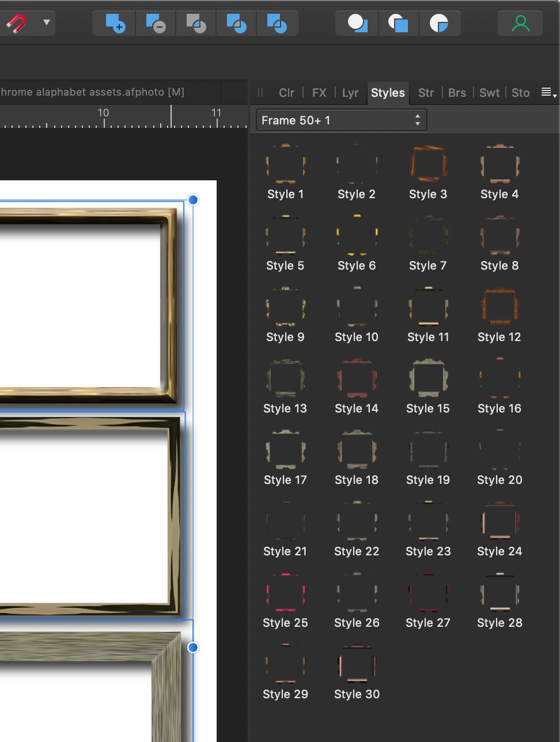Viewport: 560px width, 742px height.
Task: Apply the Style 12 frame thumbnail
Action: coord(500,306)
